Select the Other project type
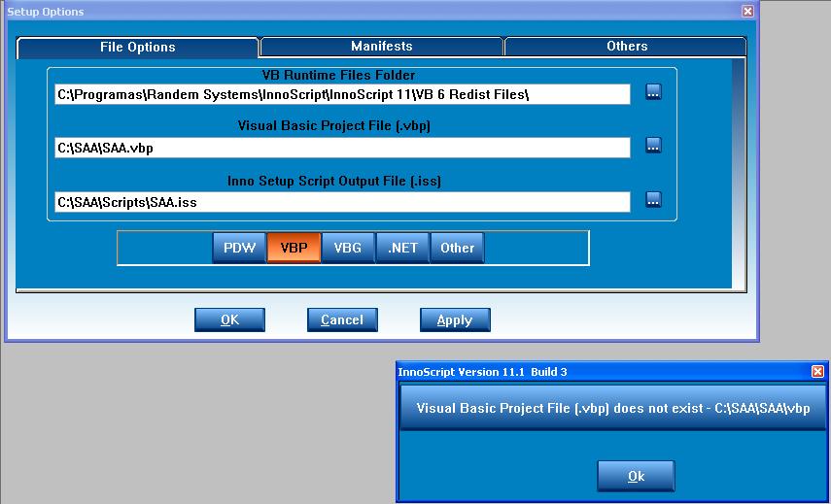This screenshot has height=504, width=831. [457, 248]
